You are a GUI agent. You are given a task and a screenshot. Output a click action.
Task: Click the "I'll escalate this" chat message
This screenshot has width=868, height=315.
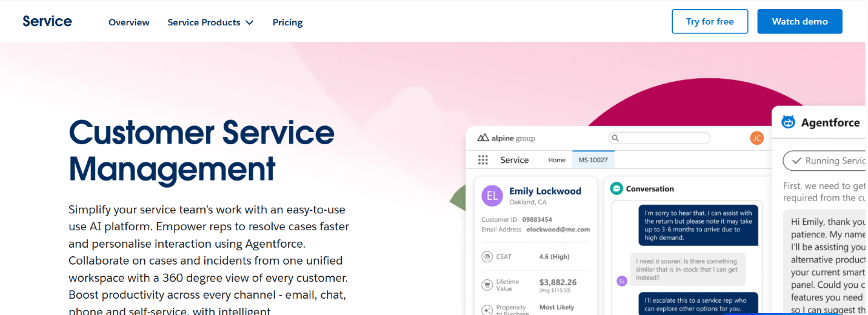(x=698, y=303)
